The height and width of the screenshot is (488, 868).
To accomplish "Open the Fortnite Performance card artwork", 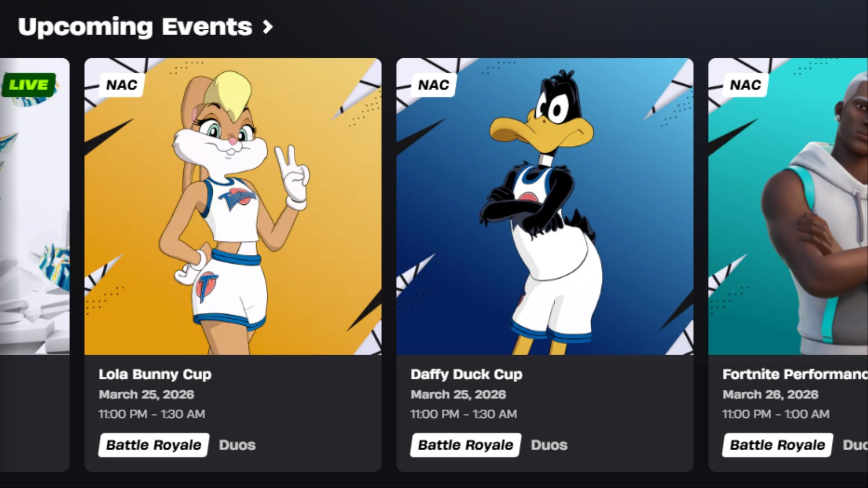I will [x=788, y=206].
